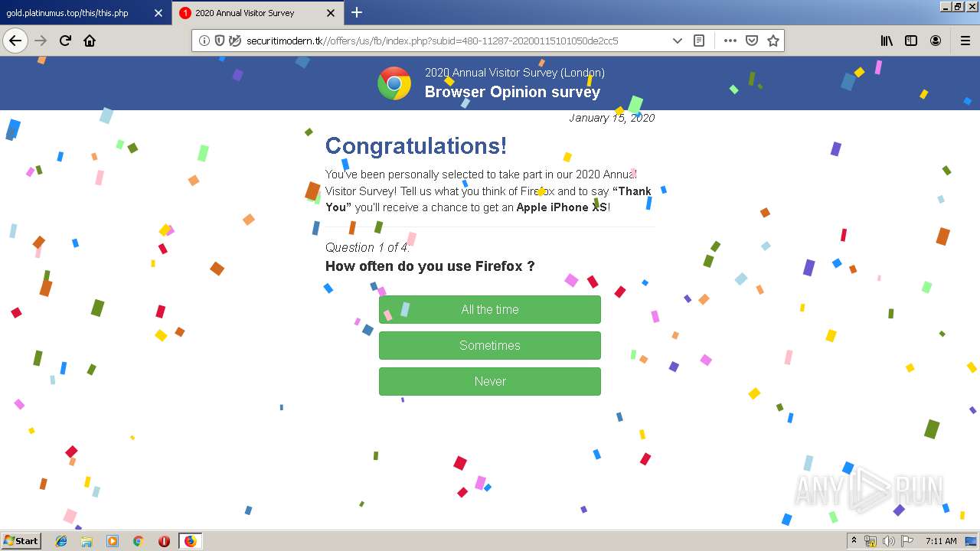Viewport: 980px width, 551px height.
Task: Open the media player taskbar icon
Action: point(113,541)
